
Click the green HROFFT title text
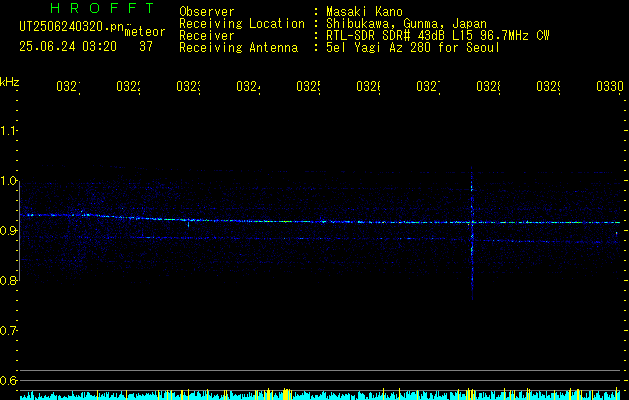(x=102, y=8)
